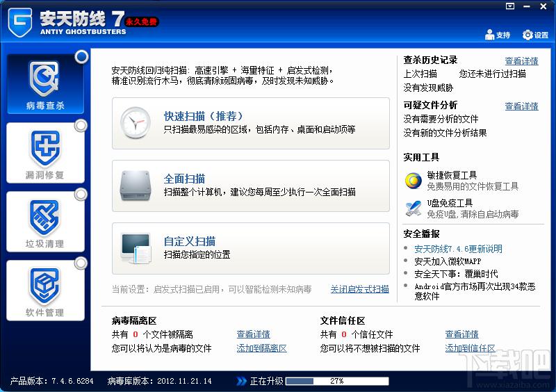
Task: Open U盘免疫工具 icon
Action: [x=413, y=209]
